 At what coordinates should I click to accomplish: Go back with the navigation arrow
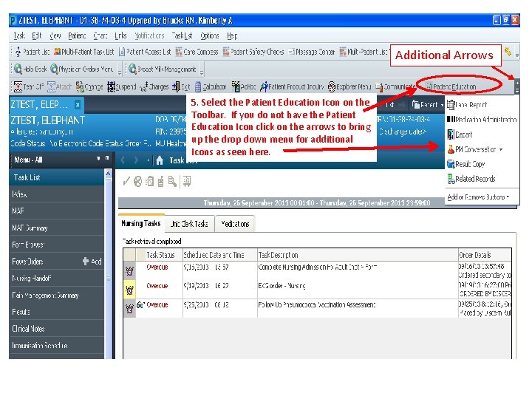point(123,160)
